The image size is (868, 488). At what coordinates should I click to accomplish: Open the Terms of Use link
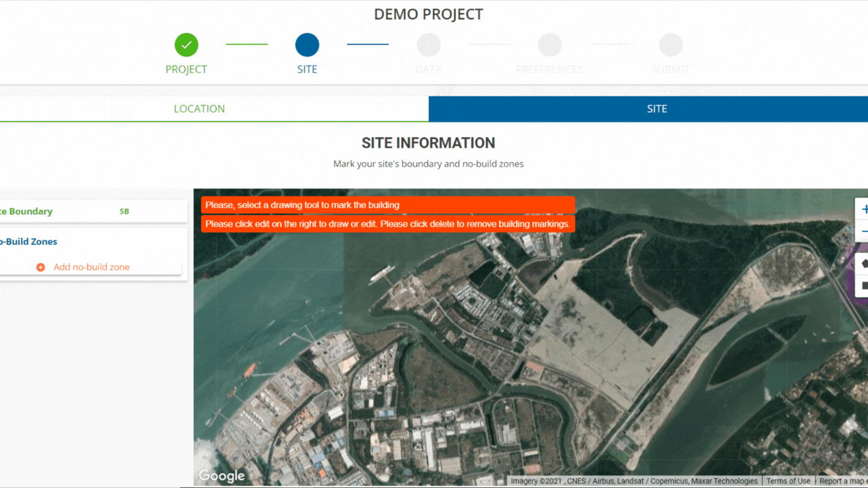pyautogui.click(x=788, y=481)
